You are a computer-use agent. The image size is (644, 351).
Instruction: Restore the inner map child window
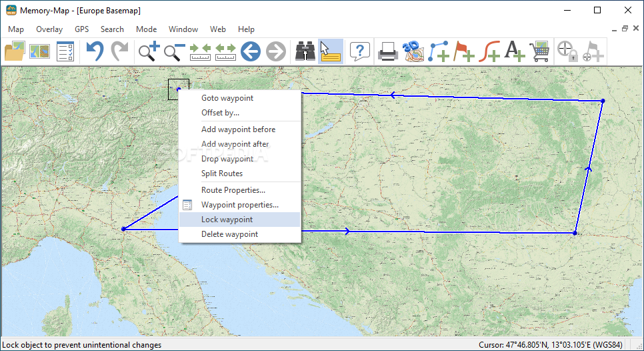tap(625, 28)
